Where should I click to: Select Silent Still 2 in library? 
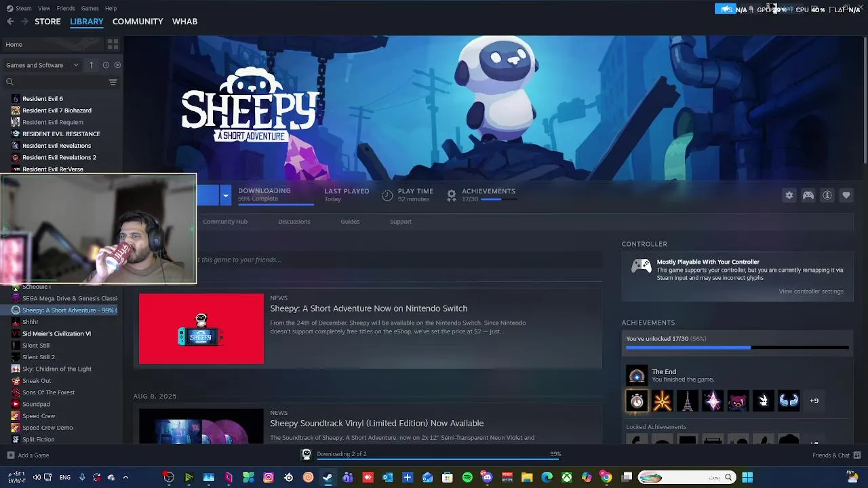tap(39, 357)
